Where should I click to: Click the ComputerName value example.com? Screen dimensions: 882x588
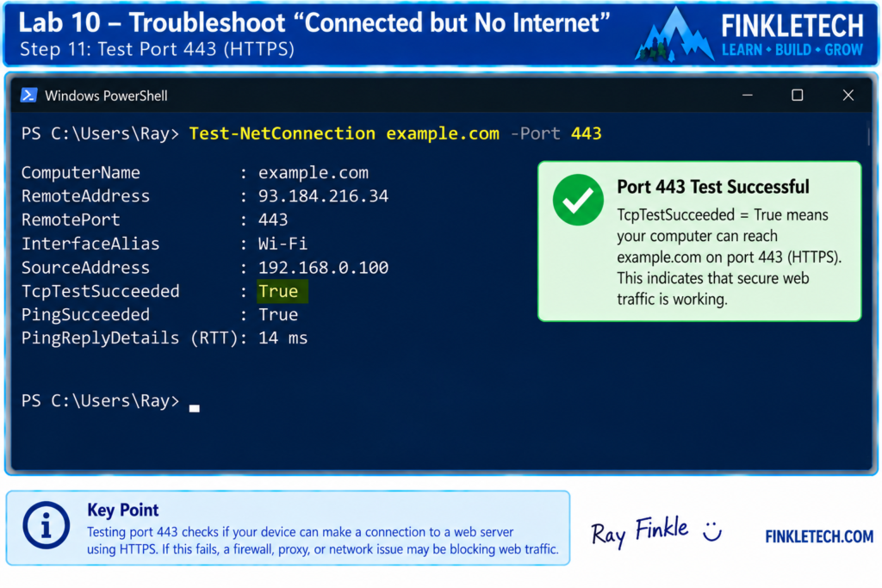pyautogui.click(x=314, y=172)
